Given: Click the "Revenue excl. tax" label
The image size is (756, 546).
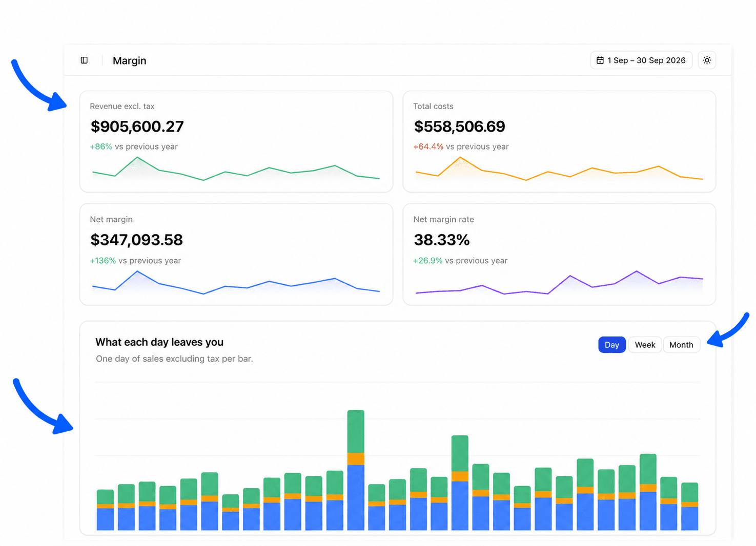Looking at the screenshot, I should (122, 106).
